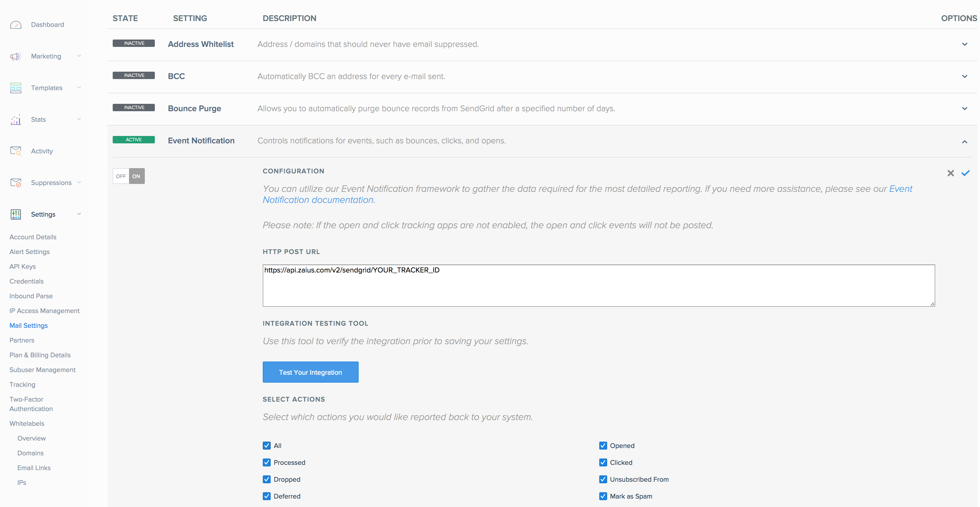Click the Templates layout icon

16,88
